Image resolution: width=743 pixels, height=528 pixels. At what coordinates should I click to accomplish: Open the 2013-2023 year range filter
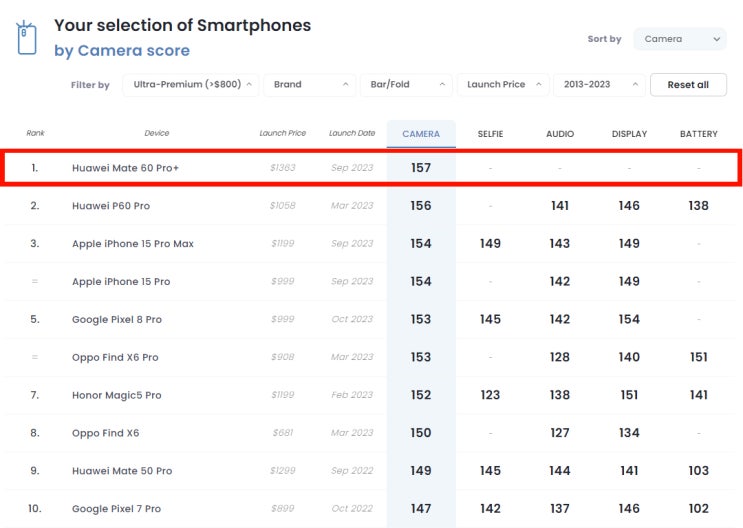coord(599,85)
